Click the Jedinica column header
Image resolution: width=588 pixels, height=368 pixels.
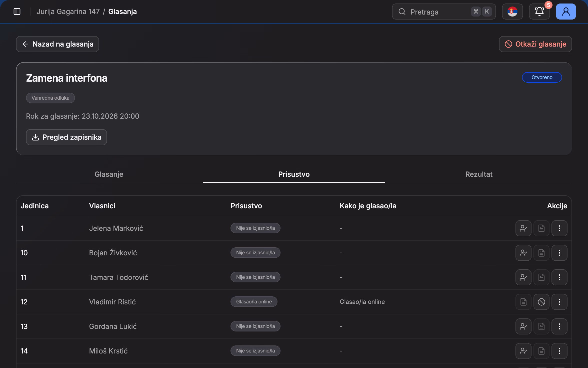pos(34,206)
